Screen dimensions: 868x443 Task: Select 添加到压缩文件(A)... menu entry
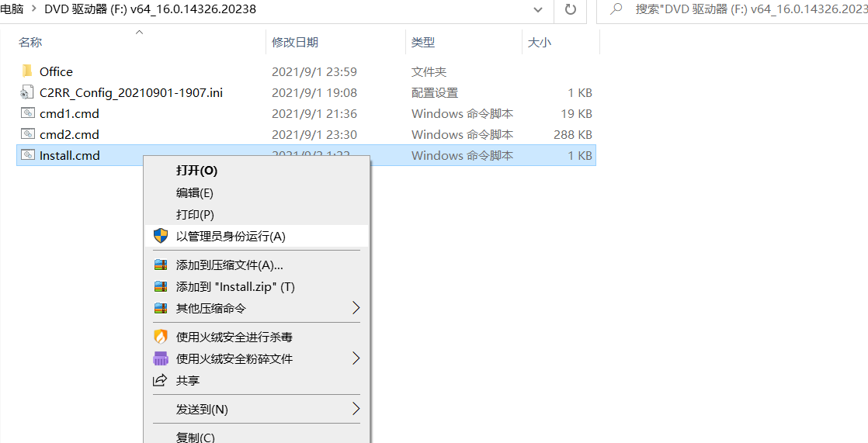[x=255, y=265]
